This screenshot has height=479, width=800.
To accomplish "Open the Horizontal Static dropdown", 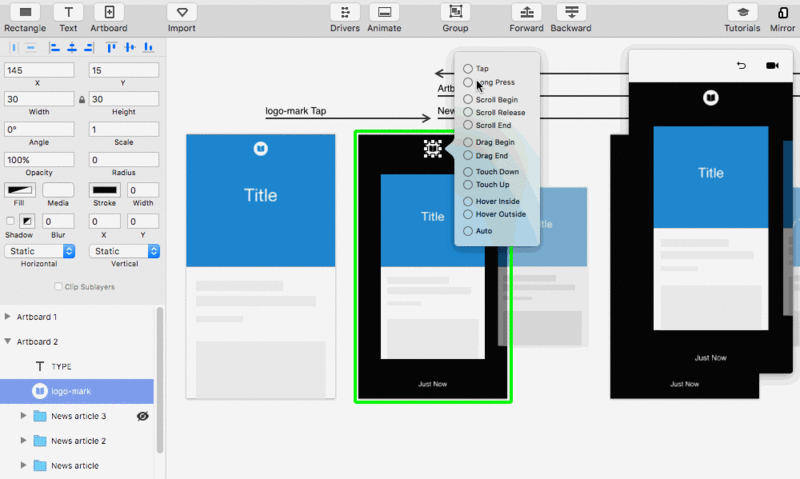I will click(40, 251).
